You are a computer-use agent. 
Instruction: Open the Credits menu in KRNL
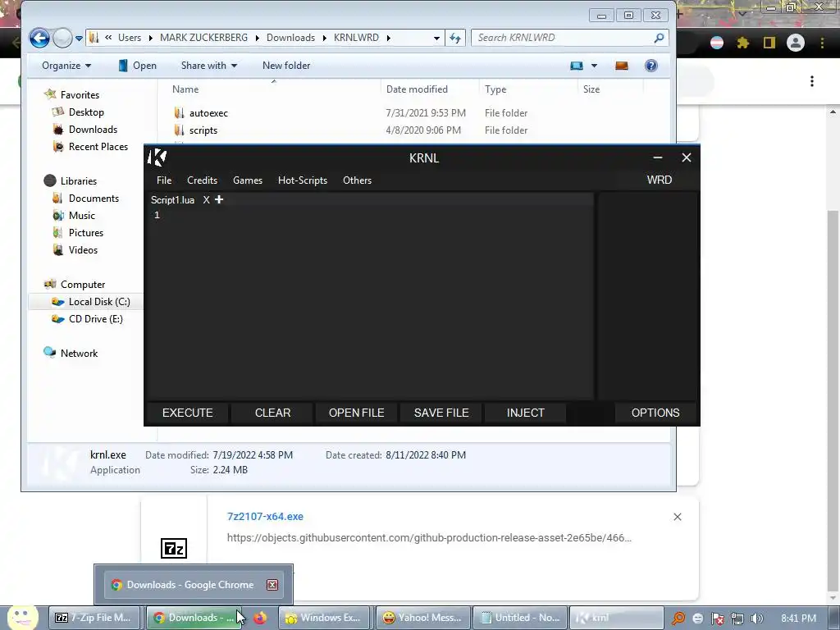(x=202, y=180)
